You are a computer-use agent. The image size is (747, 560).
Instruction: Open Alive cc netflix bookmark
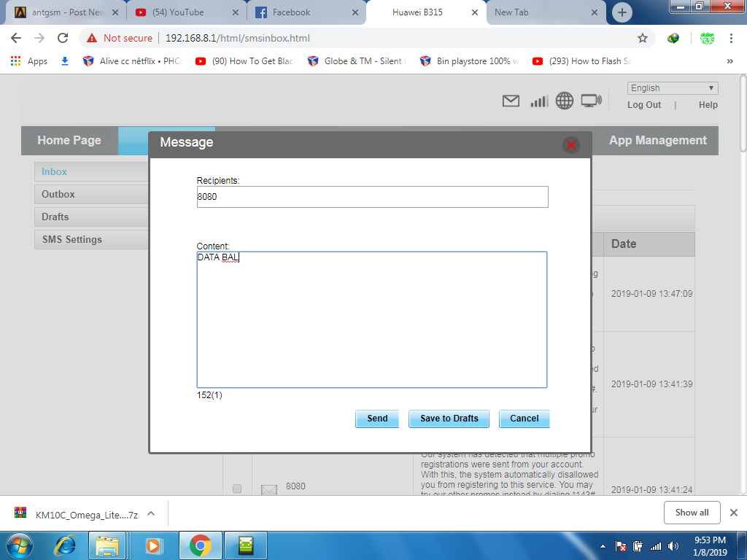[x=133, y=61]
